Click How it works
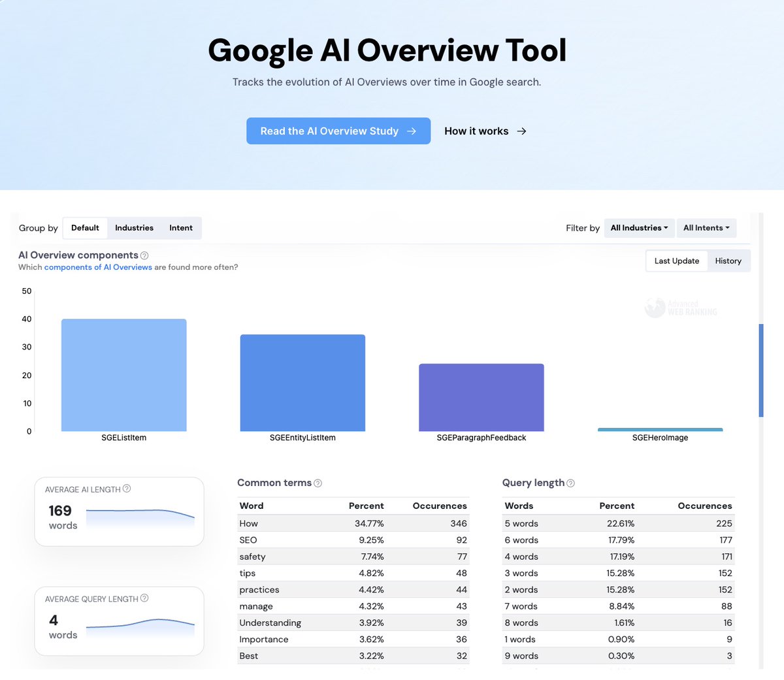The image size is (784, 680). tap(476, 131)
